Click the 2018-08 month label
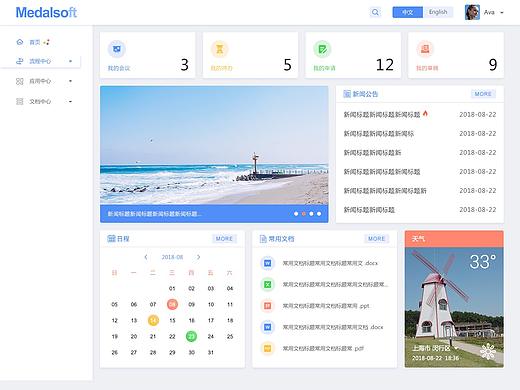The width and height of the screenshot is (520, 390). point(172,257)
